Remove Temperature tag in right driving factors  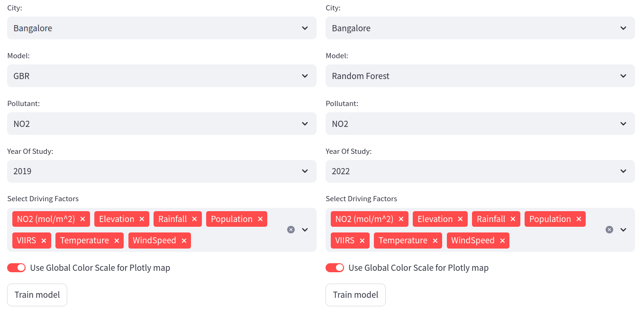(435, 241)
